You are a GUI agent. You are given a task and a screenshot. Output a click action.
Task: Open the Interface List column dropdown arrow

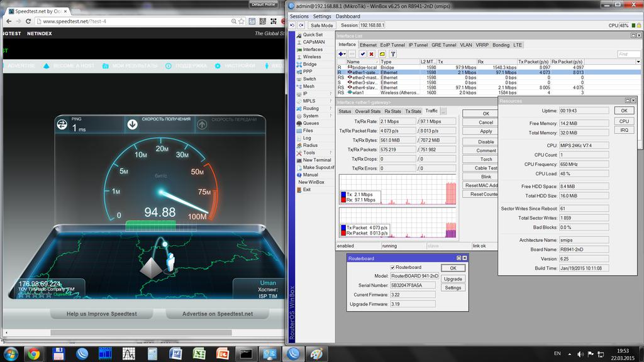[x=638, y=62]
